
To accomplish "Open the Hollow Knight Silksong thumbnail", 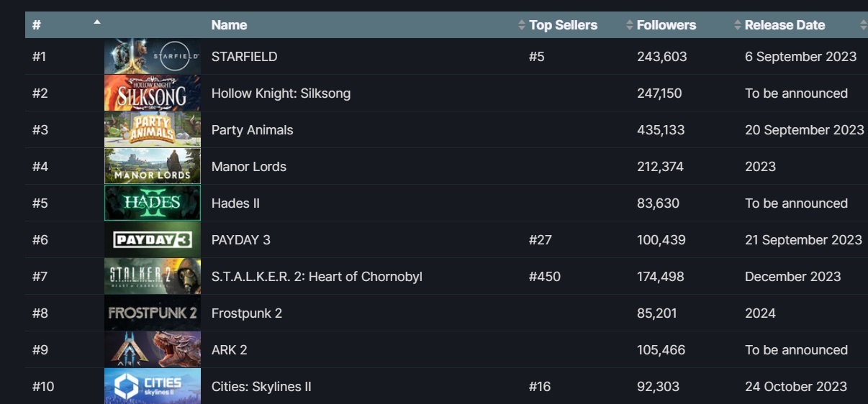I will (x=152, y=93).
